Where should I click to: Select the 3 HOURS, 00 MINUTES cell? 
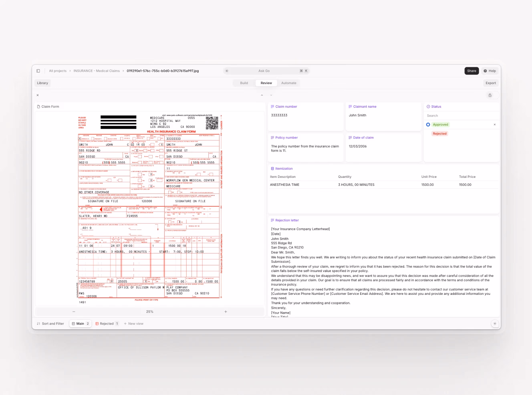(356, 185)
